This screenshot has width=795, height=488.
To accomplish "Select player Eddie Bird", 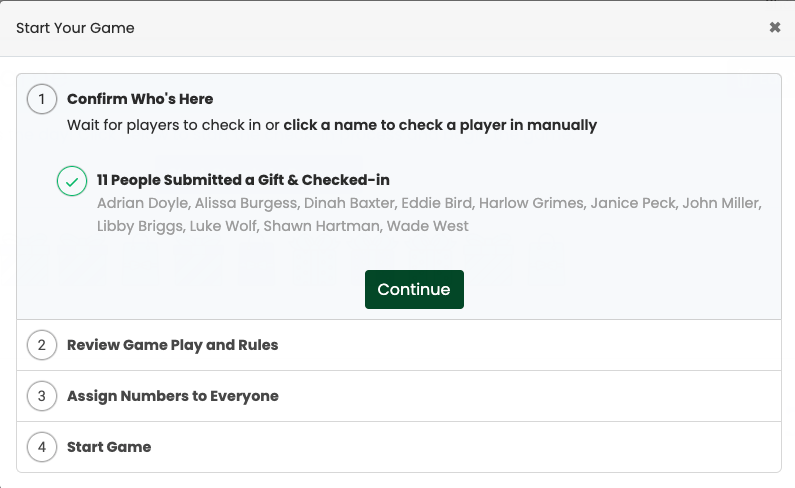I will click(x=436, y=203).
